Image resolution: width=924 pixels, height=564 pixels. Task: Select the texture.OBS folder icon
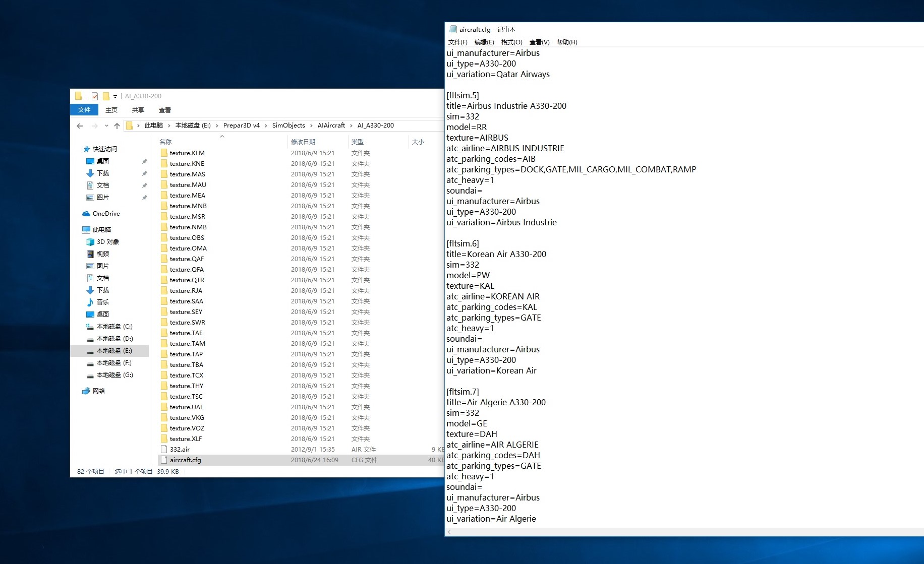[164, 238]
